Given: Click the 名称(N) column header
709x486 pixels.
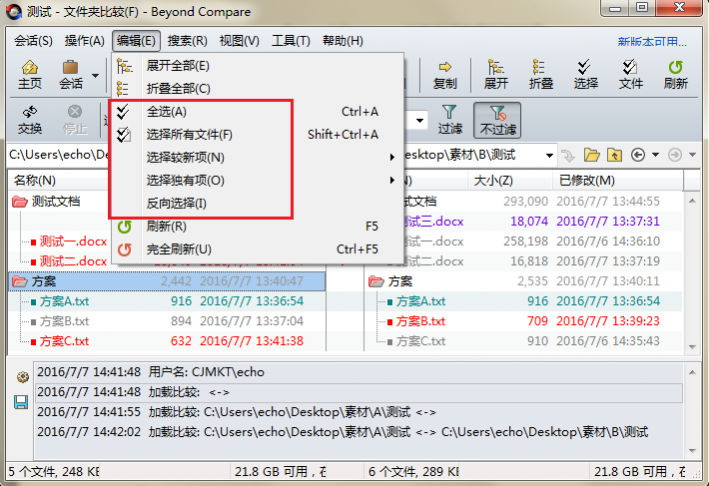Looking at the screenshot, I should coord(34,181).
